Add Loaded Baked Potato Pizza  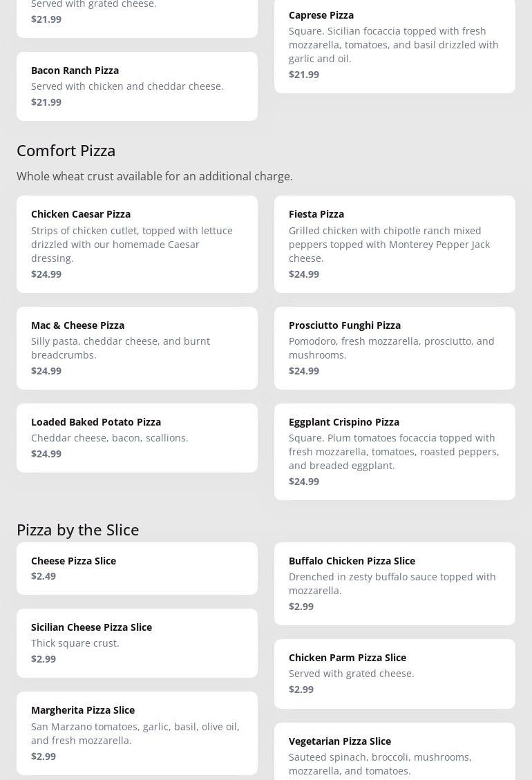pos(137,437)
